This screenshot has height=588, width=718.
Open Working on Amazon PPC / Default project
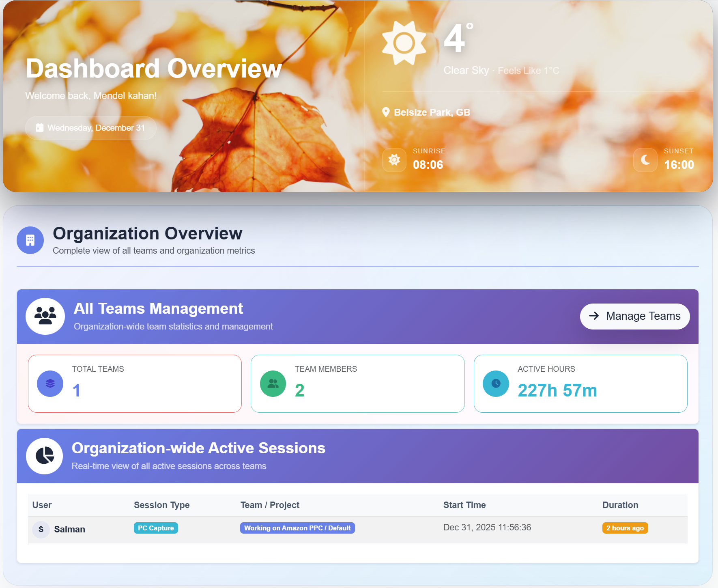tap(297, 528)
